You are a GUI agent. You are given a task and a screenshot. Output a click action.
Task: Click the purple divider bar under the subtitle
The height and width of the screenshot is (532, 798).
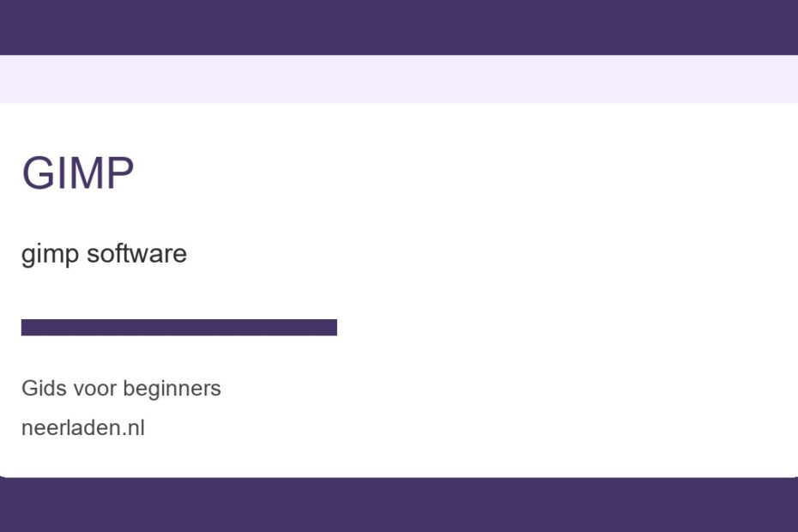179,327
